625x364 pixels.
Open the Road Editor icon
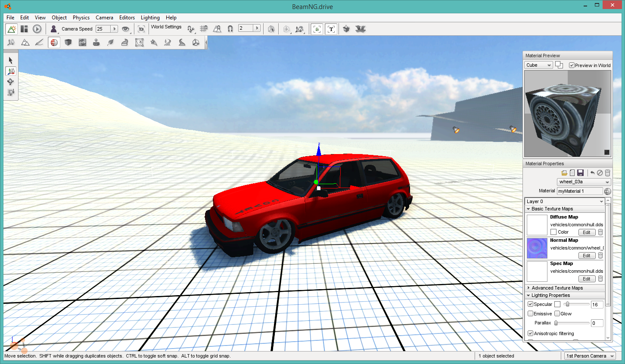[x=182, y=42]
